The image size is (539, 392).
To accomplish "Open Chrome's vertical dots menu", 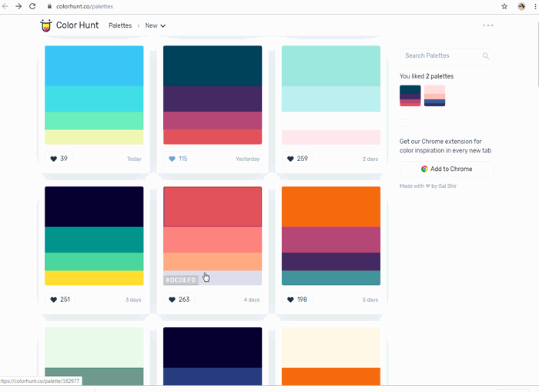I will [534, 6].
